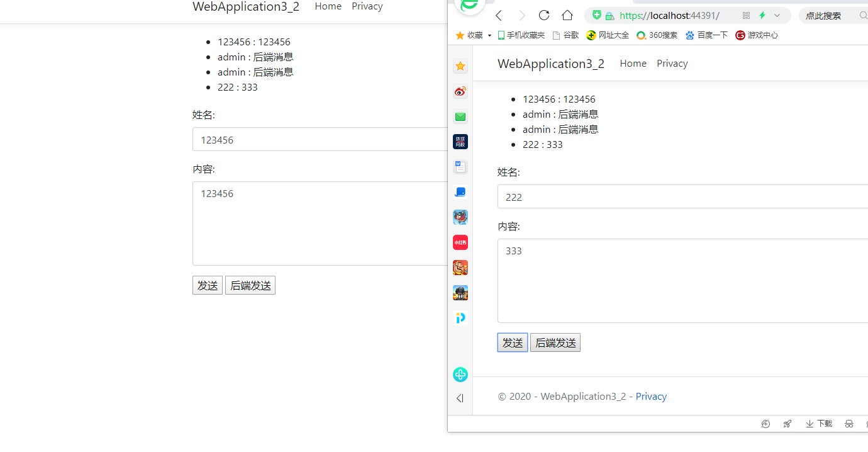Click the green lightning speed-mode icon in address bar
Image resolution: width=868 pixels, height=452 pixels.
tap(761, 15)
